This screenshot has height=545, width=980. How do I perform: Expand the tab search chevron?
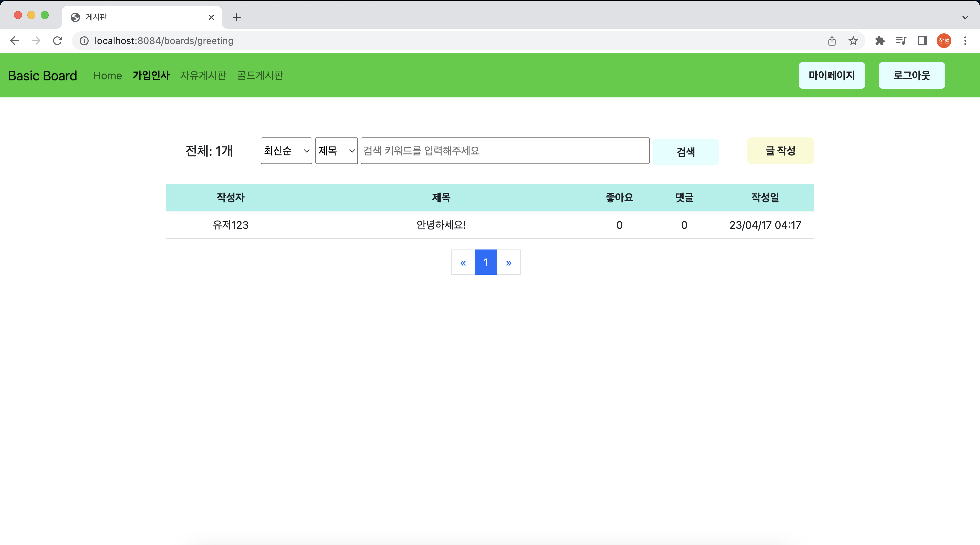965,17
